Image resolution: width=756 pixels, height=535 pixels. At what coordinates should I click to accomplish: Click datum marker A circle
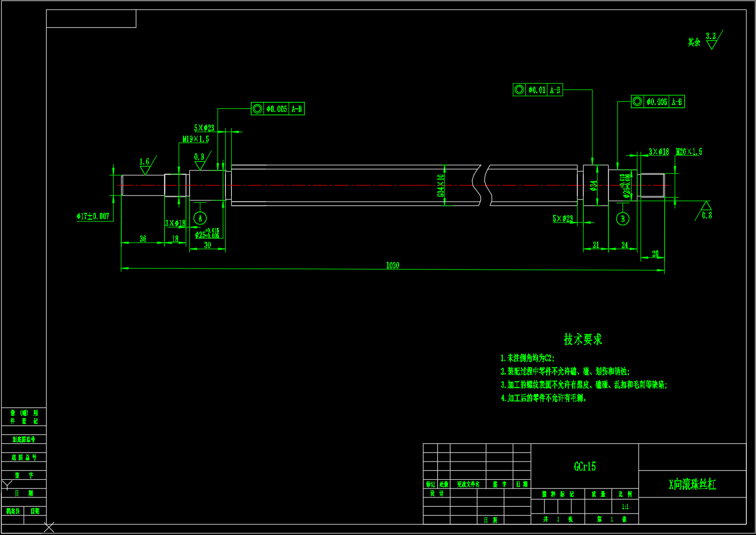[200, 218]
